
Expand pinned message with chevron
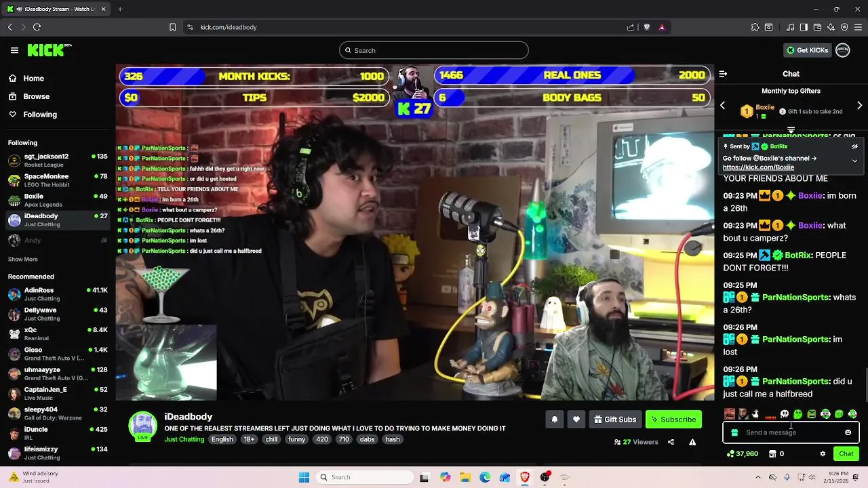point(854,161)
